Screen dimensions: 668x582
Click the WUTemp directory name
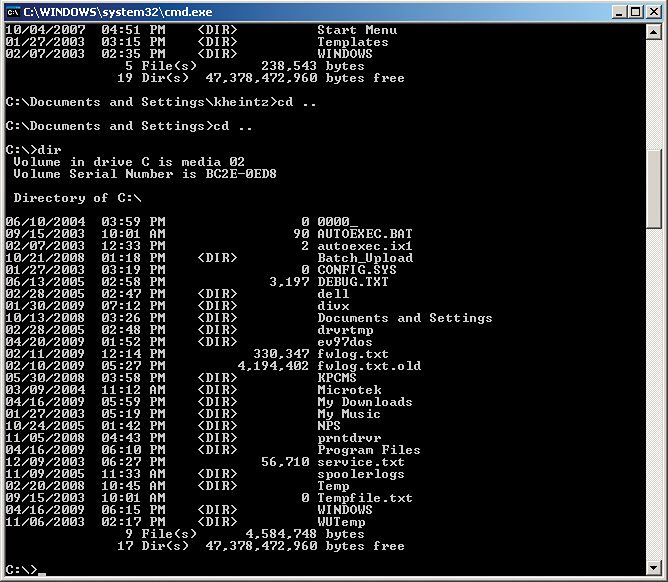click(341, 522)
